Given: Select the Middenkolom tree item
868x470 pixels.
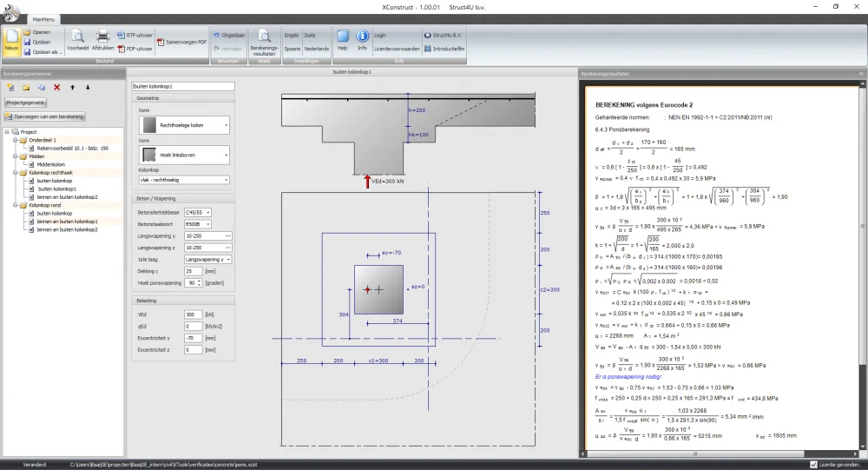Looking at the screenshot, I should coord(51,164).
